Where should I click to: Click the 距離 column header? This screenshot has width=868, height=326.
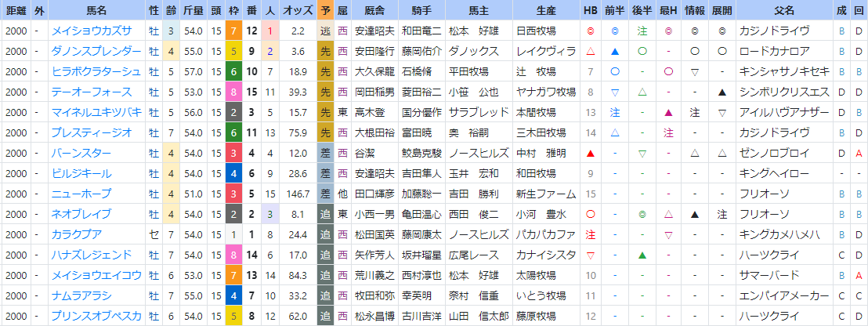pyautogui.click(x=16, y=10)
